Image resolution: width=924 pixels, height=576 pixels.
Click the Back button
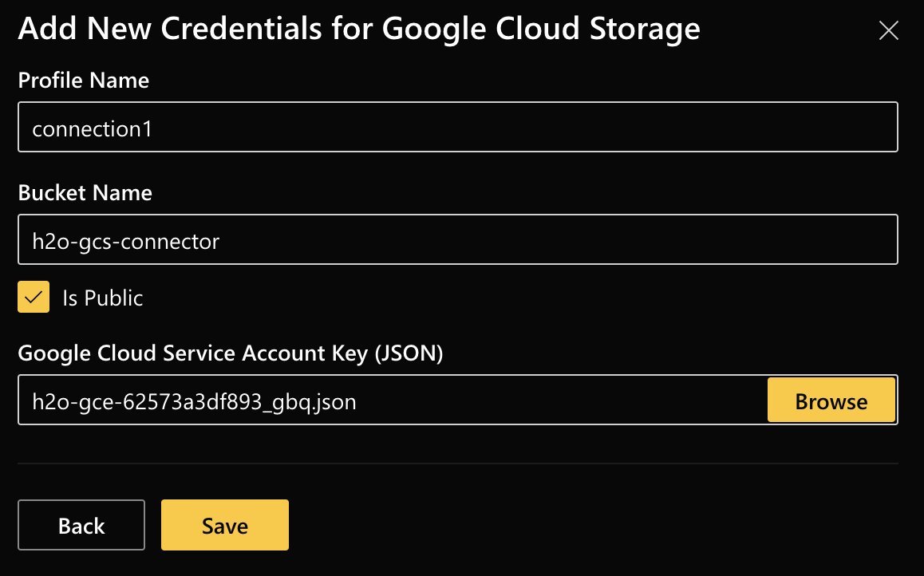pyautogui.click(x=81, y=525)
